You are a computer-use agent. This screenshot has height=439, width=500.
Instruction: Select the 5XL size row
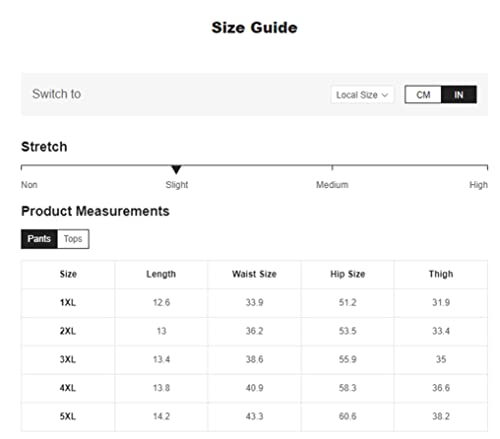tap(254, 417)
